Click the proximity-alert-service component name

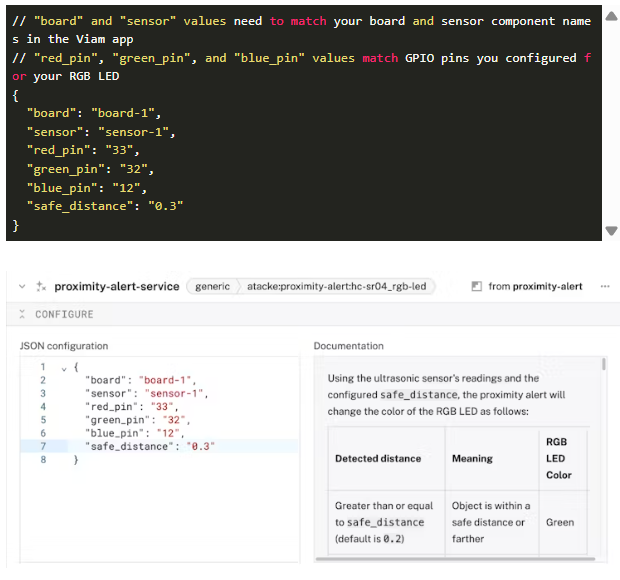point(117,286)
